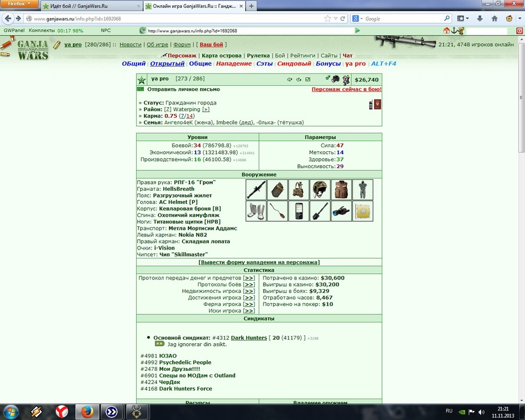This screenshot has width=525, height=420.
Task: Expand player real estate link
Action: tap(249, 291)
